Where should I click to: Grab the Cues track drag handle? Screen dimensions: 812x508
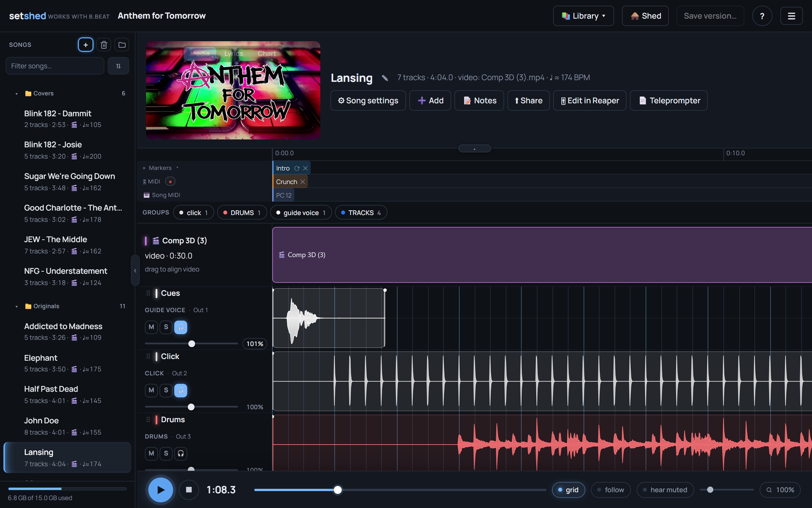148,293
